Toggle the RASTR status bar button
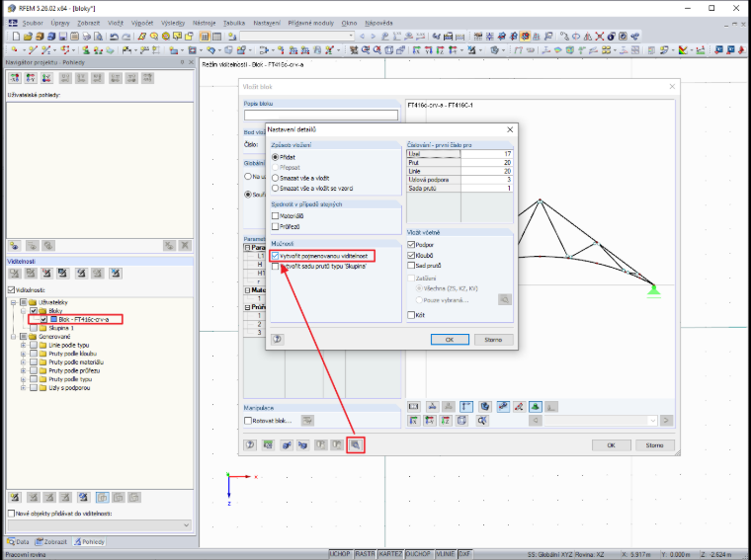Screen dimensions: 751x560 365,554
